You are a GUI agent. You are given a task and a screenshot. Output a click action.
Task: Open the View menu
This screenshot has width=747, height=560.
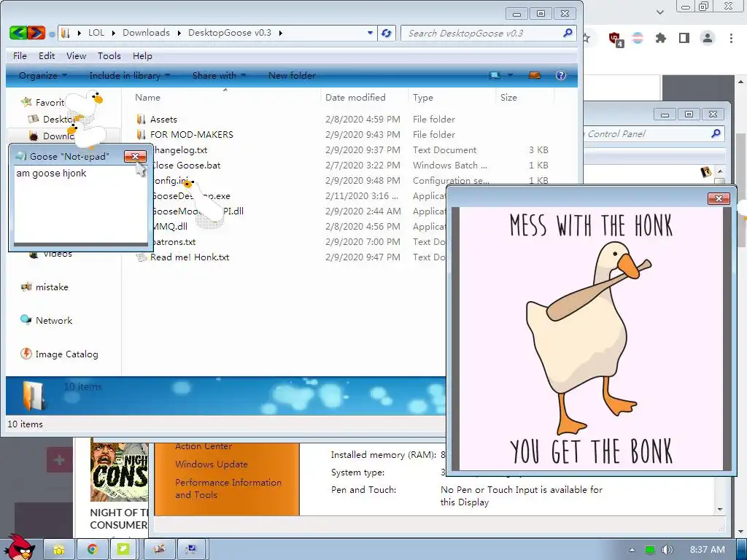click(x=76, y=55)
